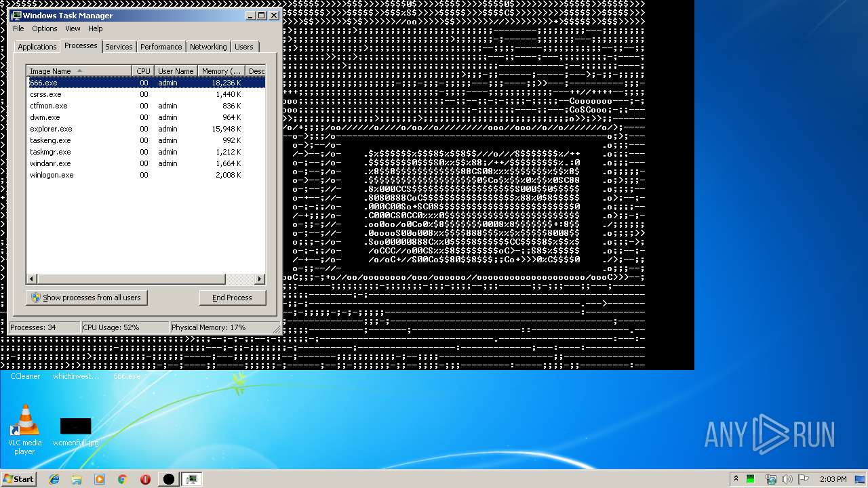Open Windows Explorer folder taskbar icon
Screen dimensions: 868x488
point(77,479)
